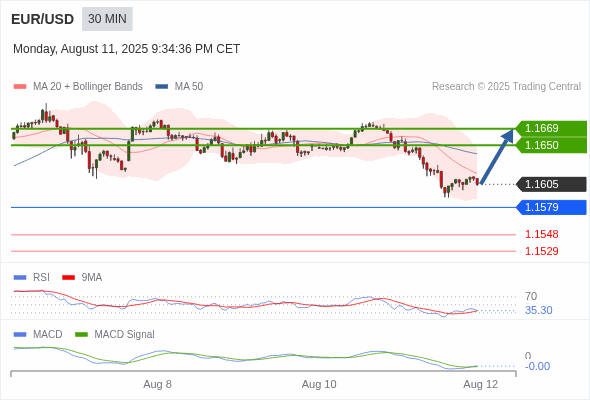The image size is (590, 400).
Task: Click the blue MACD legend marker
Action: pos(20,335)
